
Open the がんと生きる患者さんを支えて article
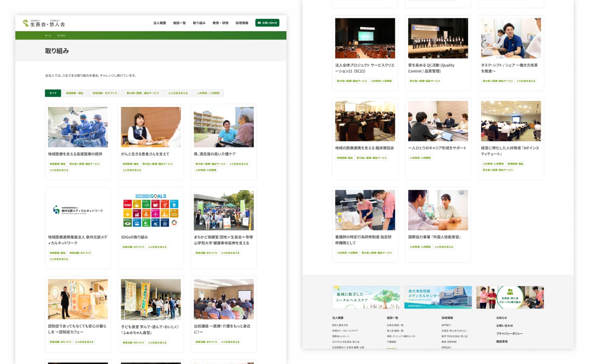tap(145, 154)
